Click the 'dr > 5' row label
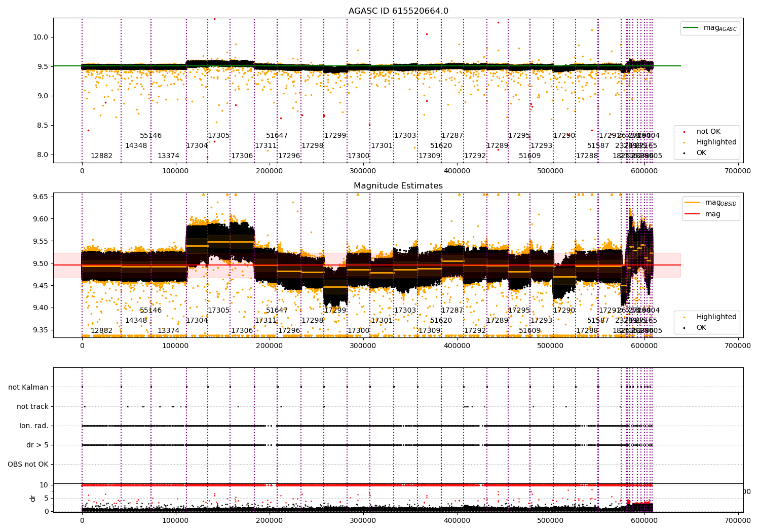This screenshot has height=532, width=760. 37,445
